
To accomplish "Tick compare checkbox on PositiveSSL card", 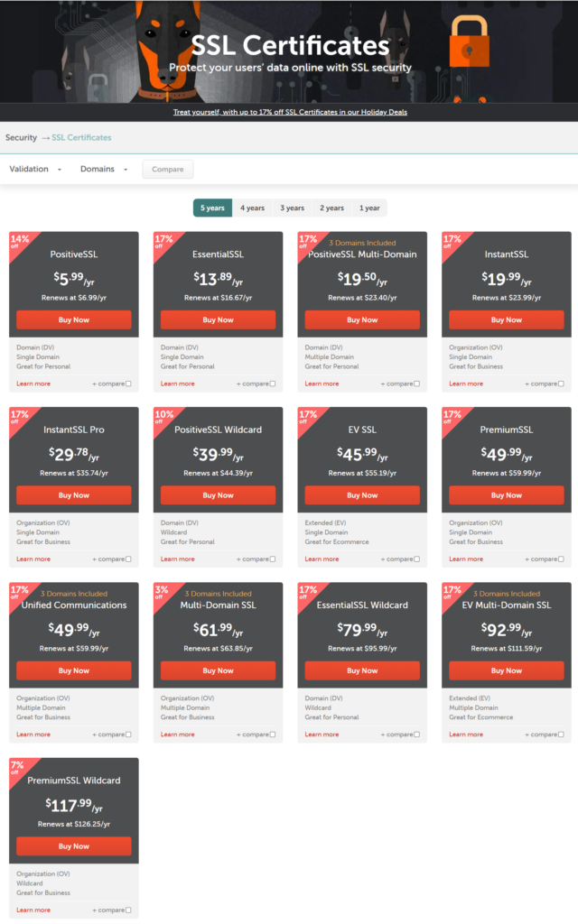I will point(128,383).
